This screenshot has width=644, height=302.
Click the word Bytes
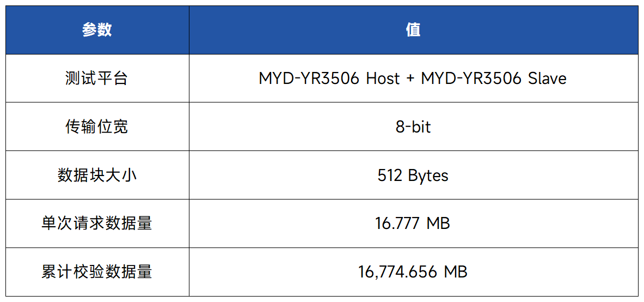428,176
